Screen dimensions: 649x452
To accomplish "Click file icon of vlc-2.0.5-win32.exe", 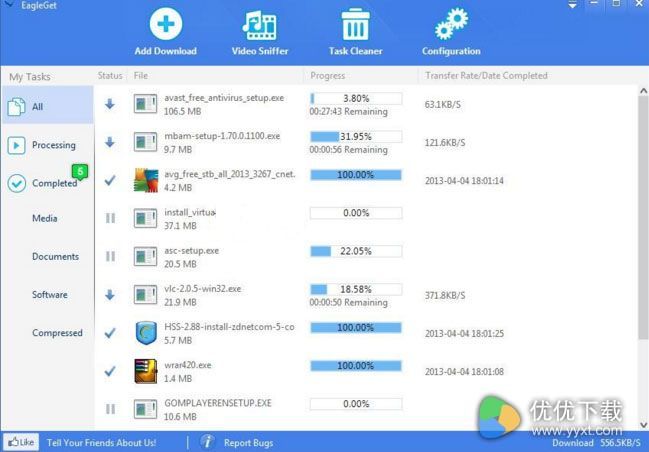I will (145, 295).
